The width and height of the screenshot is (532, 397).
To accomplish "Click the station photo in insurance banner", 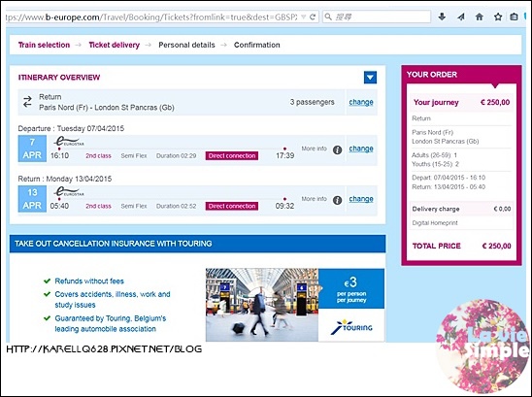I will [262, 305].
